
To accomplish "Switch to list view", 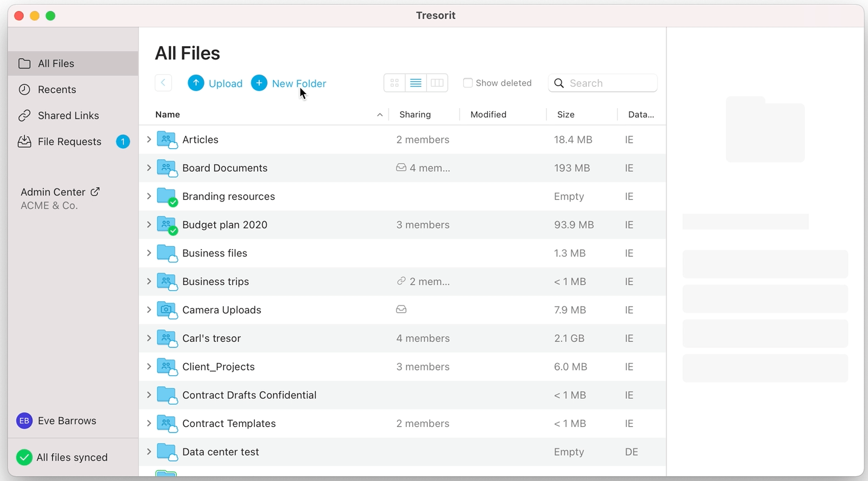I will pyautogui.click(x=416, y=83).
